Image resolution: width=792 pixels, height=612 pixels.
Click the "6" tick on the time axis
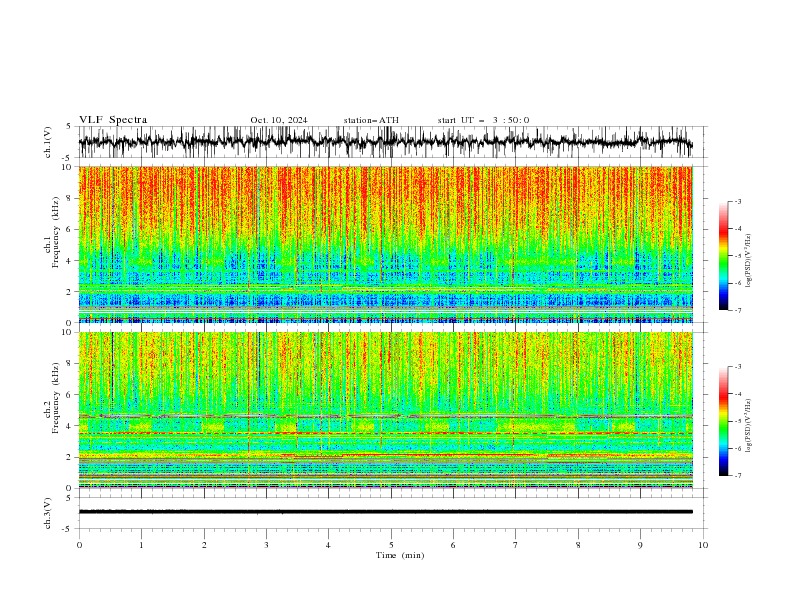tap(453, 545)
